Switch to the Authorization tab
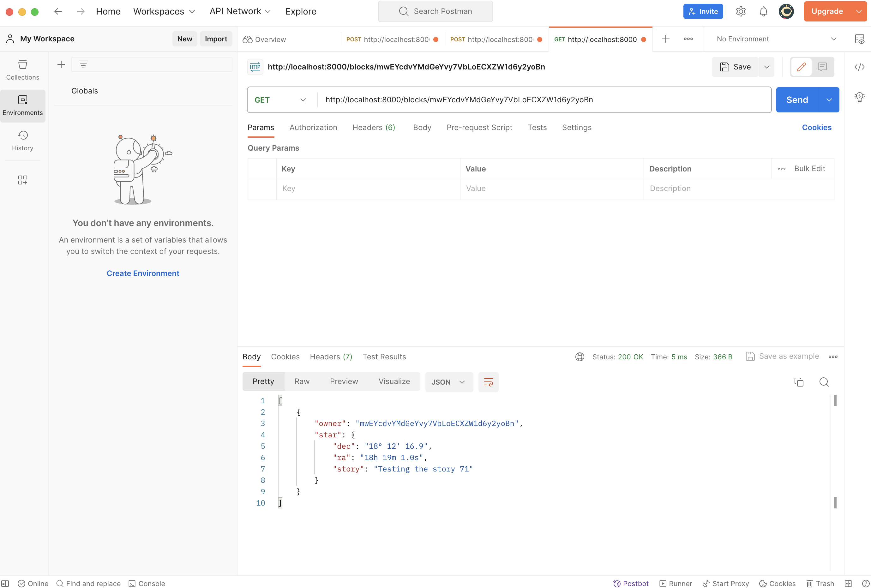 click(x=313, y=127)
